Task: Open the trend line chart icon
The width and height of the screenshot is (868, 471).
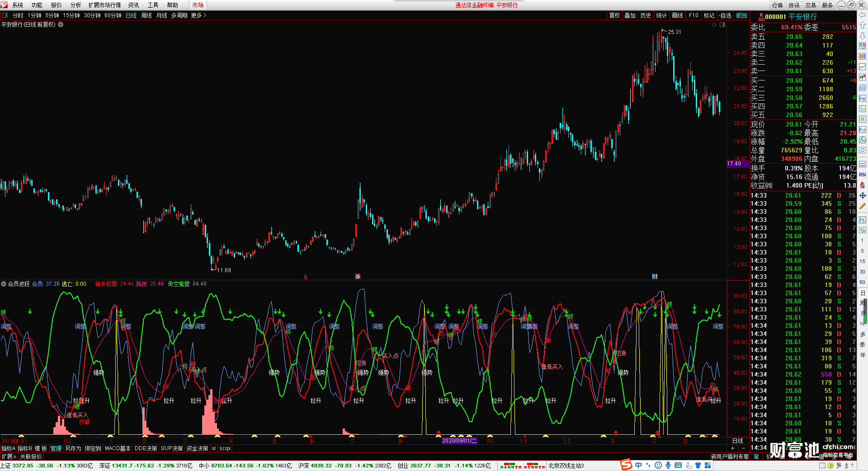Action: [x=862, y=67]
